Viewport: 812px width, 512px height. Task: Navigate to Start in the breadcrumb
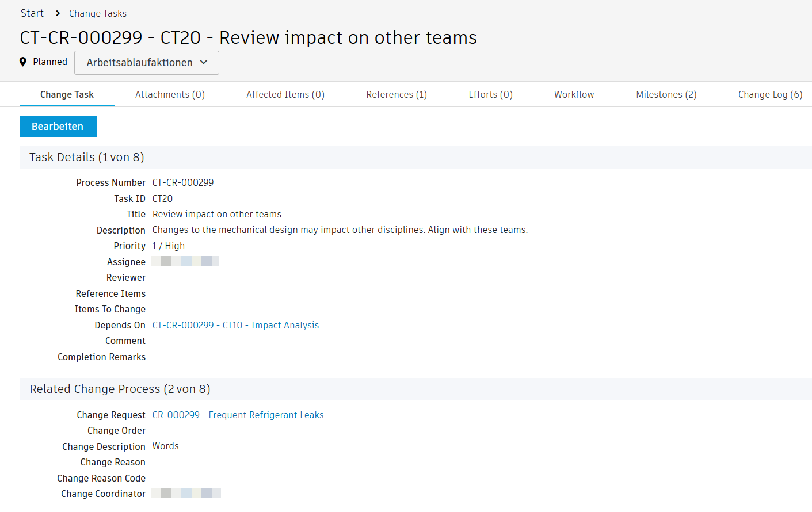point(32,13)
